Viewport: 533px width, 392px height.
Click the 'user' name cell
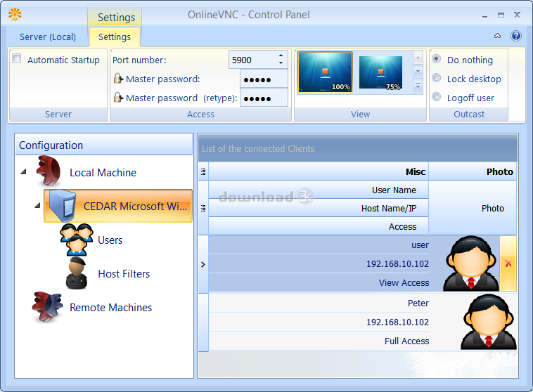tap(319, 245)
